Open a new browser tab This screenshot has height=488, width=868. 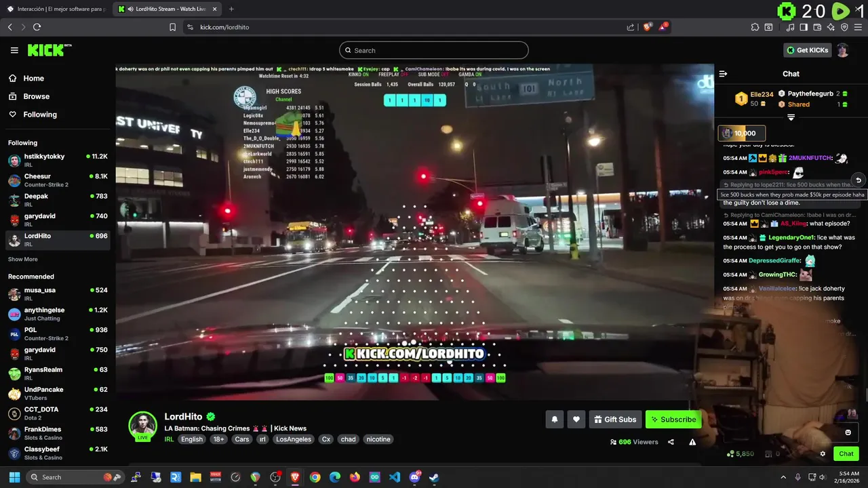point(231,9)
